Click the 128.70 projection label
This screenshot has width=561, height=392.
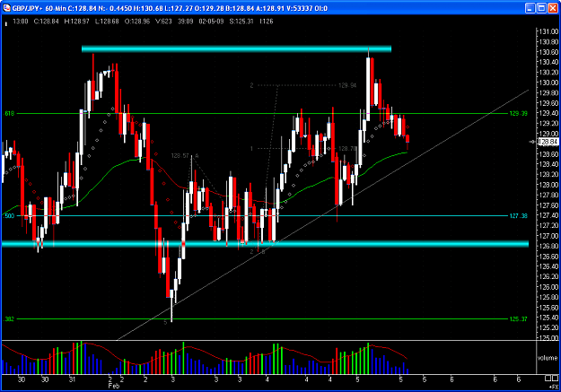coord(347,148)
